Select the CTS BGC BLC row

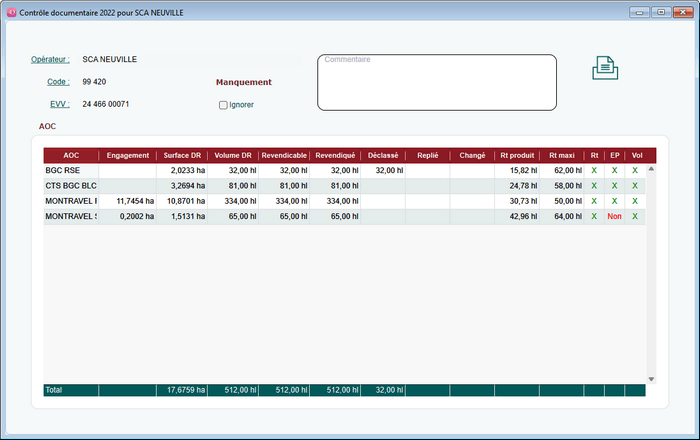click(71, 186)
